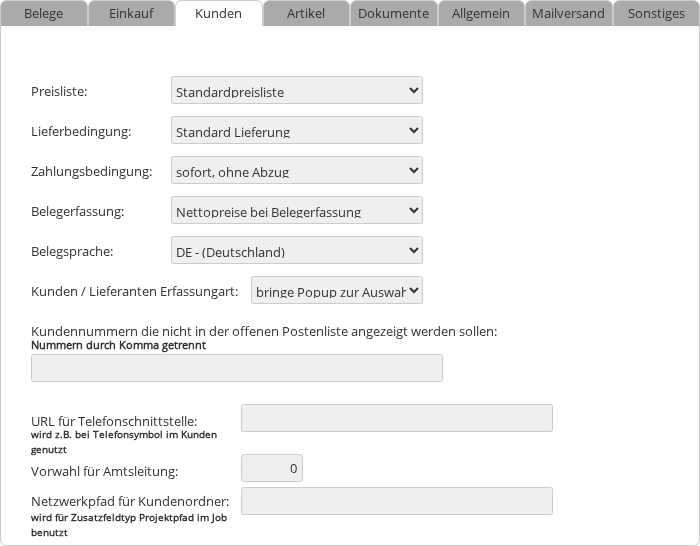
Task: Select the Sonstiges tab
Action: point(656,14)
